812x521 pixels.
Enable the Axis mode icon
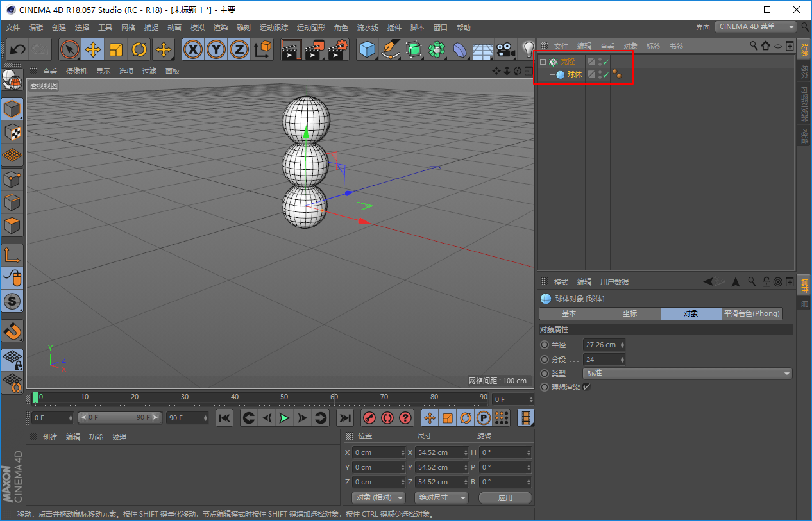tap(13, 254)
